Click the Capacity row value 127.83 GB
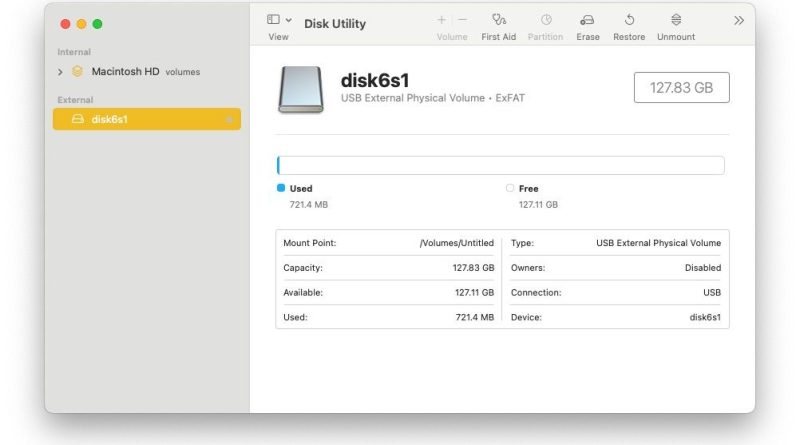800x445 pixels. (473, 268)
